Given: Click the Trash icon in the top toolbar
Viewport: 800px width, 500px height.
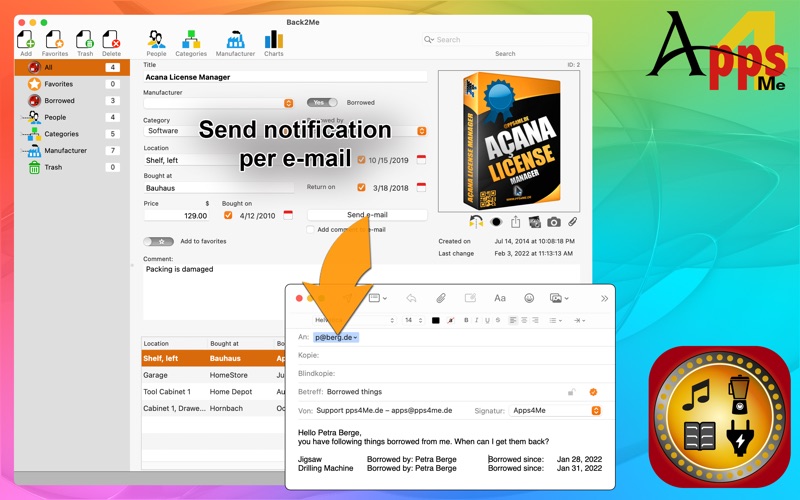Looking at the screenshot, I should tap(85, 40).
